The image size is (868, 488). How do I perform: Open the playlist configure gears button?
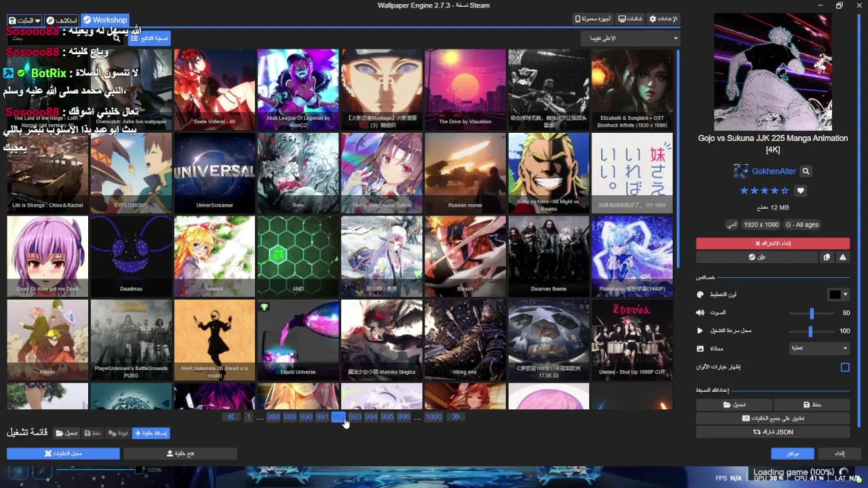coord(118,433)
